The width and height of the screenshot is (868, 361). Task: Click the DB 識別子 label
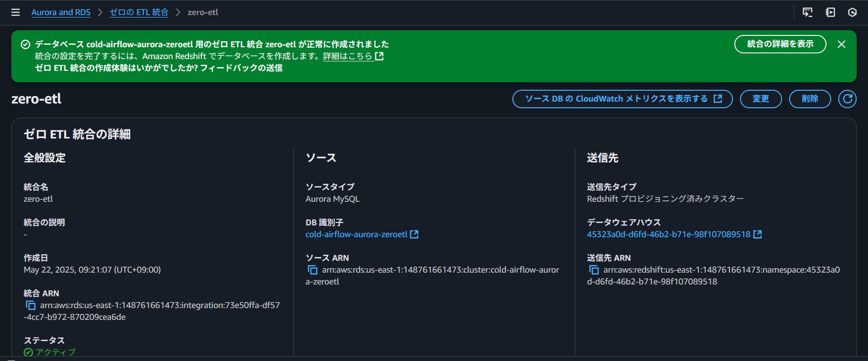pos(324,223)
